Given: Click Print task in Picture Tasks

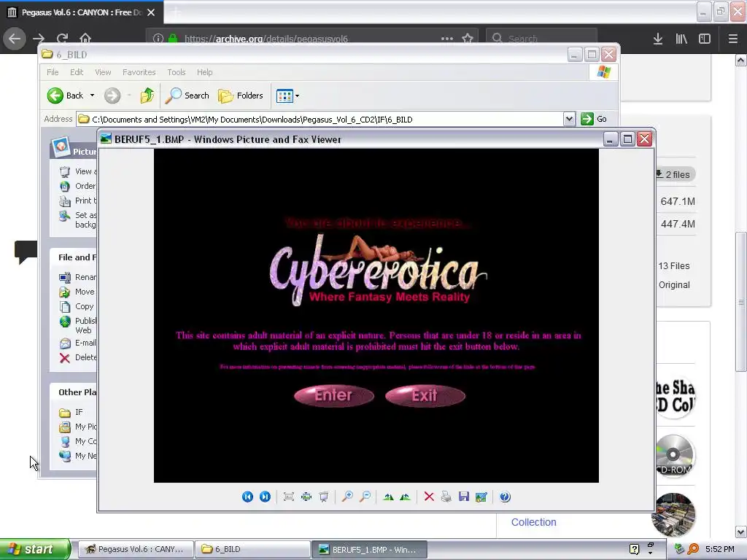Looking at the screenshot, I should point(77,201).
